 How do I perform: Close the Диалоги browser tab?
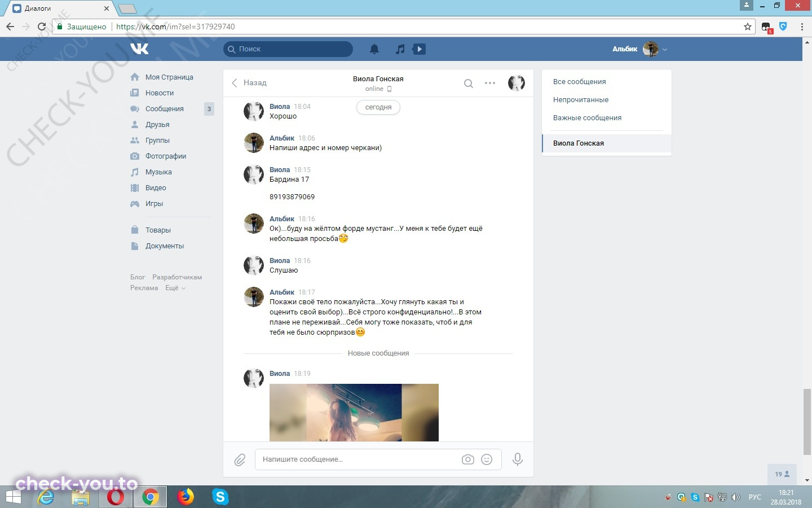[x=107, y=8]
